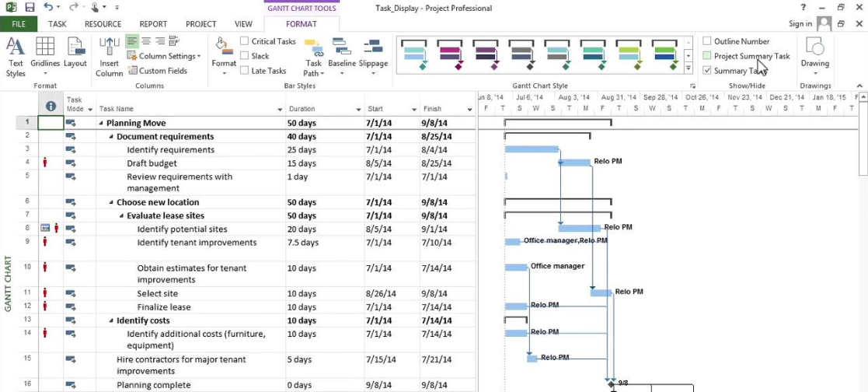Viewport: 868px width, 392px height.
Task: Customize the Quick Access Toolbar dropdown
Action: 117,8
